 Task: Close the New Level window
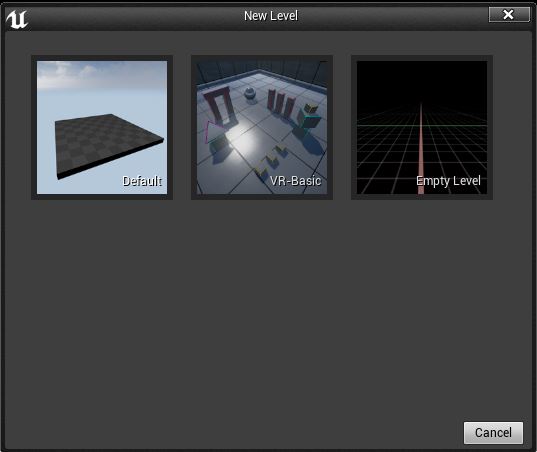(509, 15)
